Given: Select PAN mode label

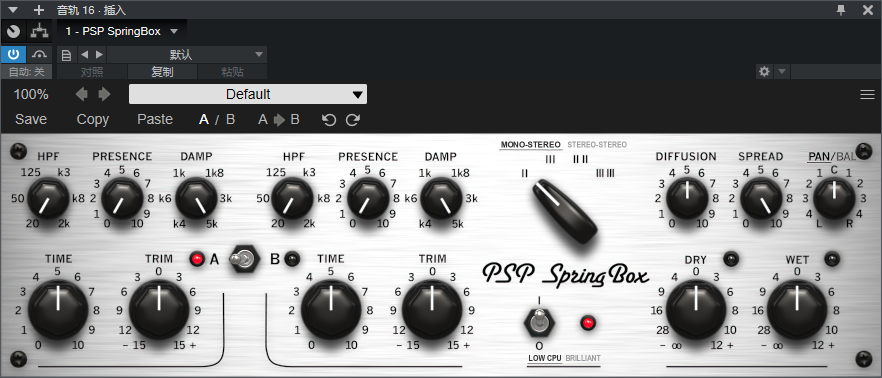Looking at the screenshot, I should coord(820,156).
